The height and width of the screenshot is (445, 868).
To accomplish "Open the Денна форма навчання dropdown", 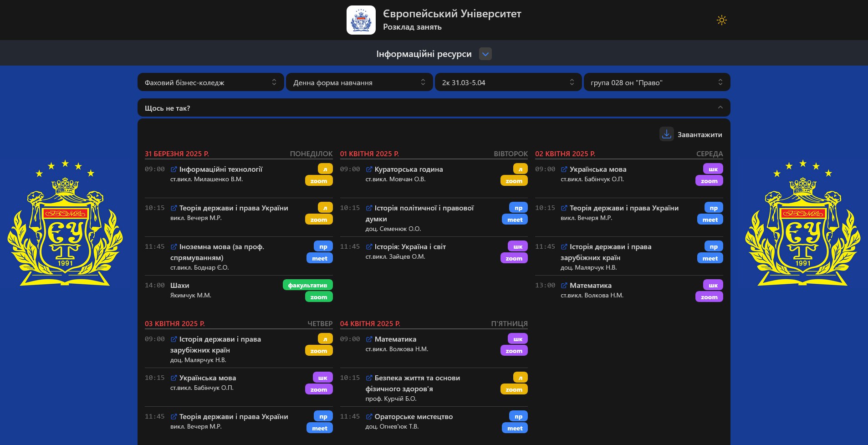I will point(359,82).
